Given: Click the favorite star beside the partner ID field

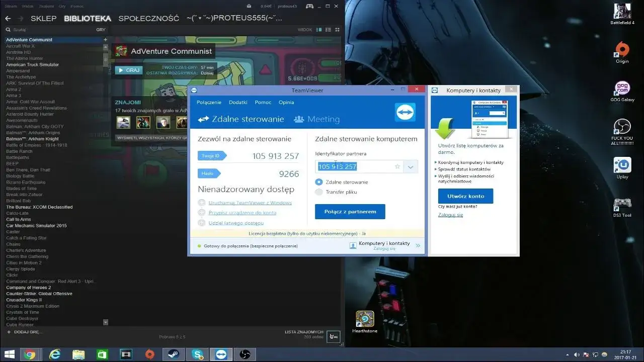Looking at the screenshot, I should (397, 166).
